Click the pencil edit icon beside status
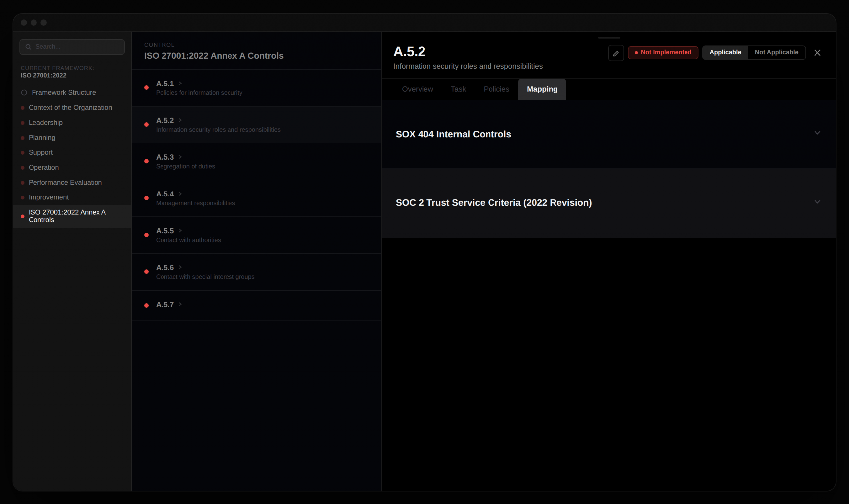 (616, 53)
